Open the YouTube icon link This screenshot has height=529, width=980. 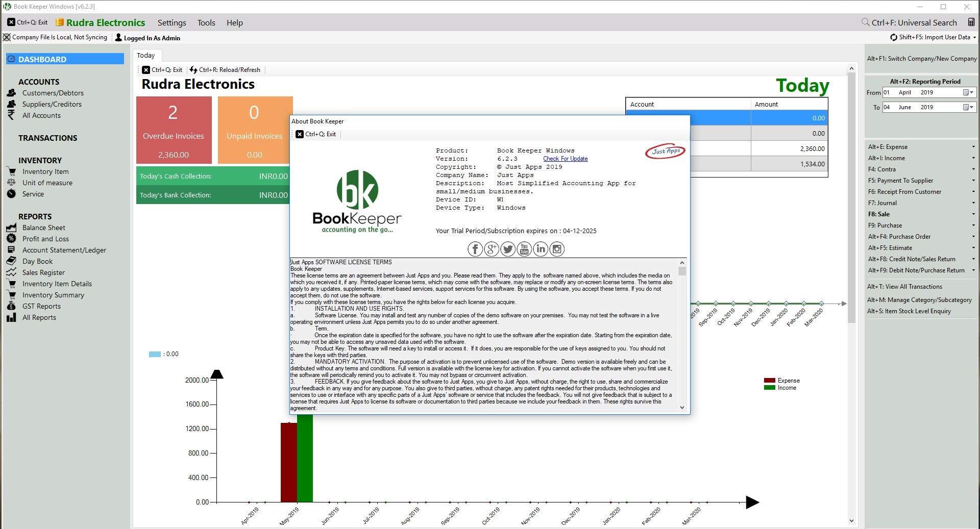[524, 249]
